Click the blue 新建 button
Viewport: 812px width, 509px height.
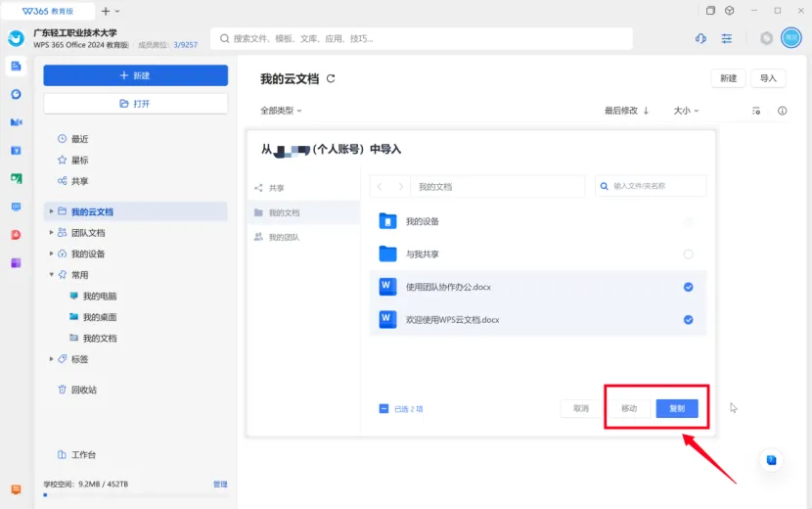pos(136,75)
